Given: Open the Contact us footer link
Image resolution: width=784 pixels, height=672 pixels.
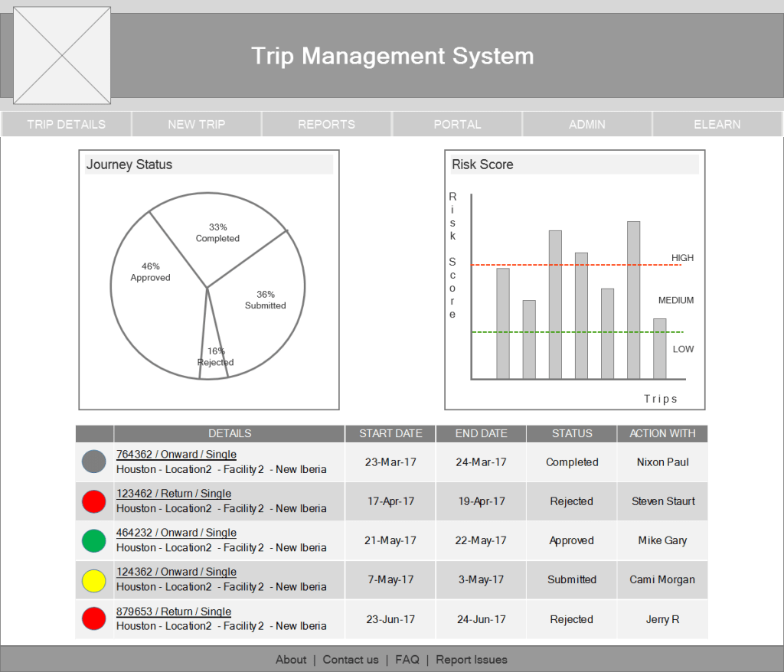Looking at the screenshot, I should 351,660.
